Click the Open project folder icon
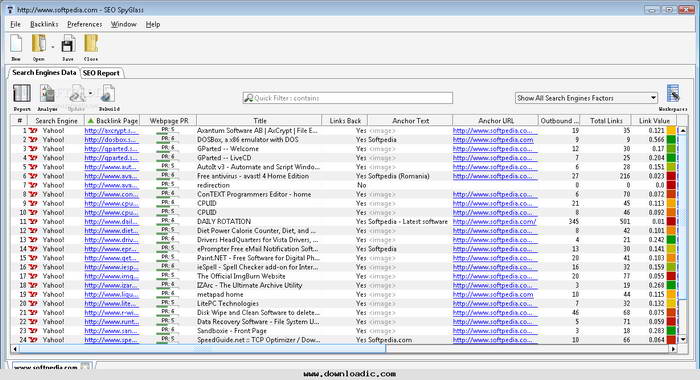 click(x=39, y=44)
